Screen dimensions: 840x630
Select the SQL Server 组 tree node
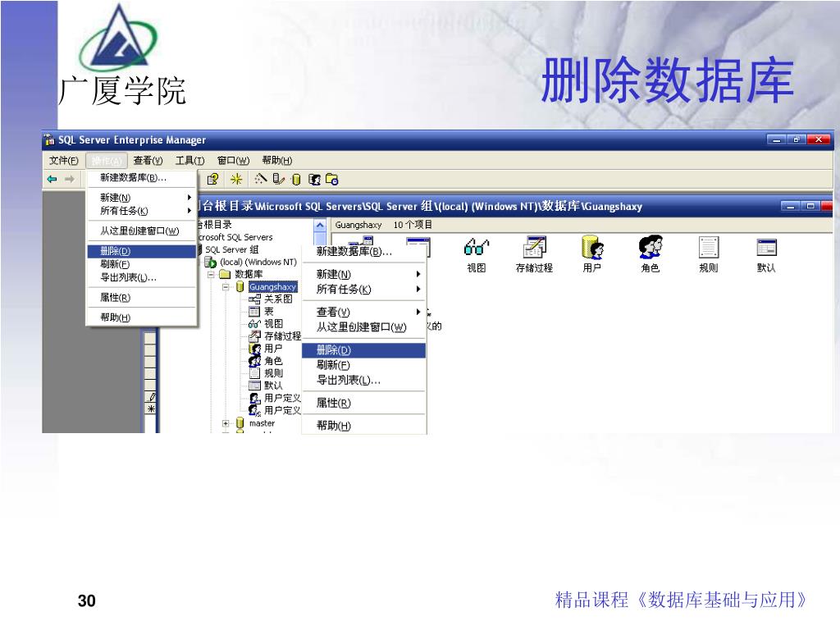point(232,249)
